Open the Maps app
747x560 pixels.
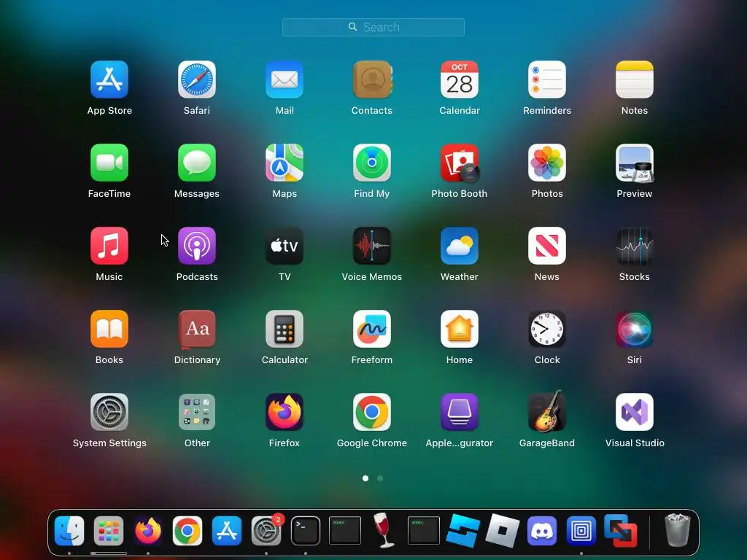285,163
